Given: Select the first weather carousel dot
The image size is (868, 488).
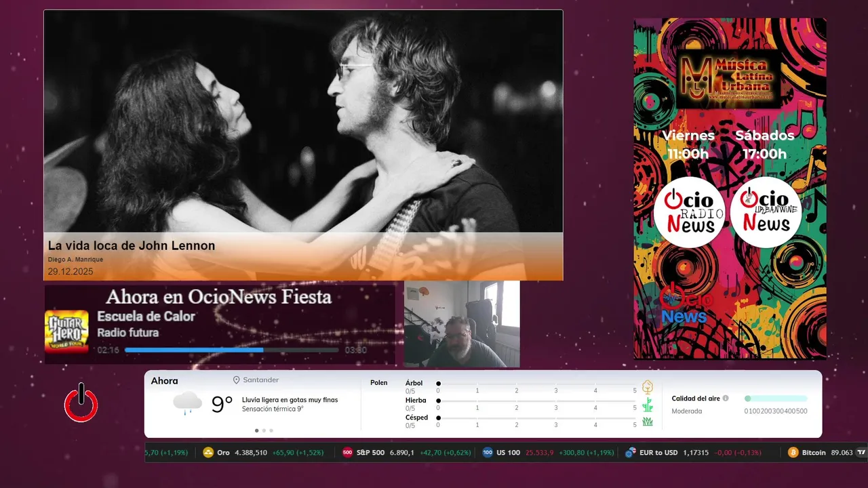Looking at the screenshot, I should click(256, 430).
